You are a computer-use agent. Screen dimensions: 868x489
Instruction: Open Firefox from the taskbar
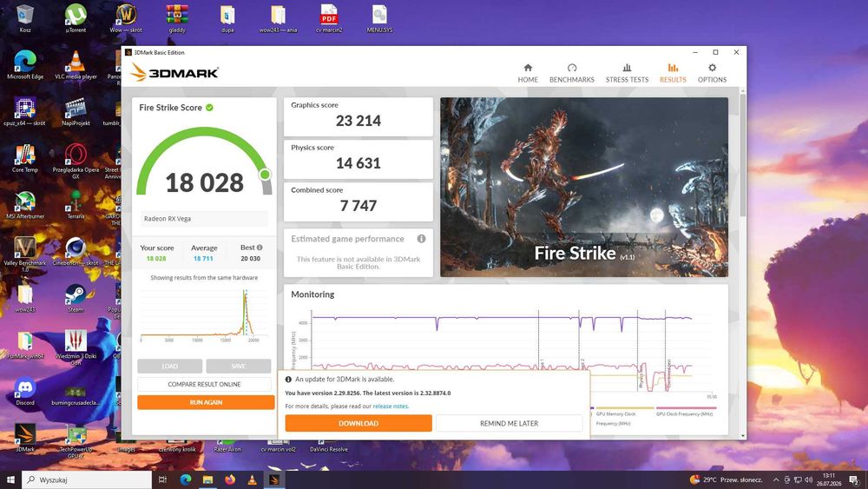pos(230,479)
